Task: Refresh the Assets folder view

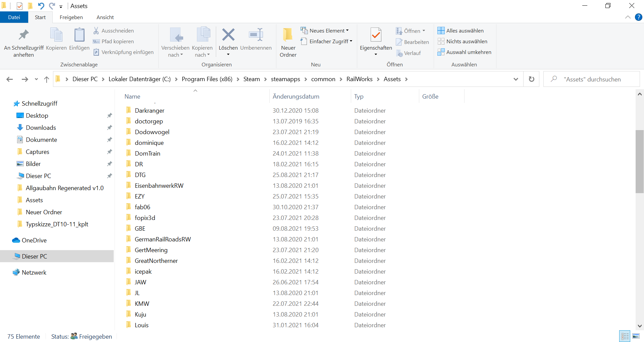Action: point(531,79)
